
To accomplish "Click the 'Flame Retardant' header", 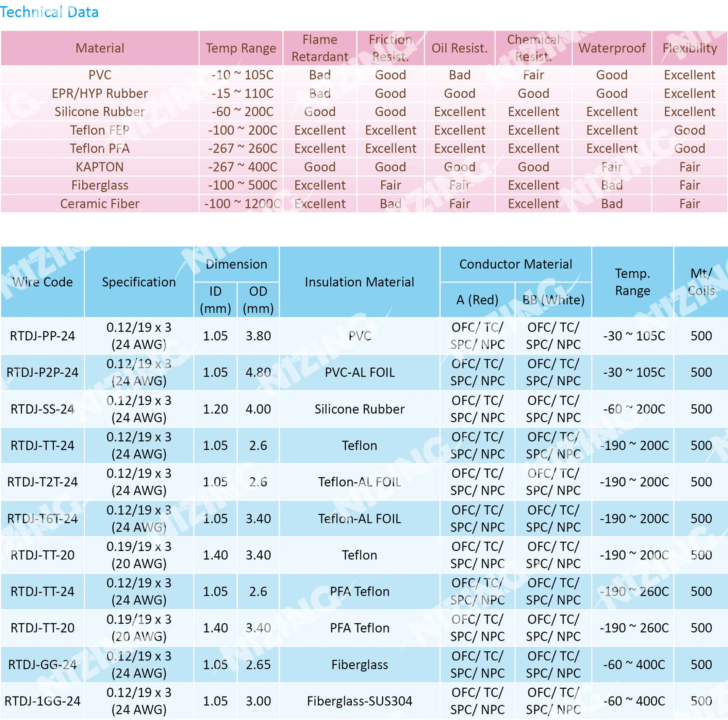I will [x=320, y=48].
